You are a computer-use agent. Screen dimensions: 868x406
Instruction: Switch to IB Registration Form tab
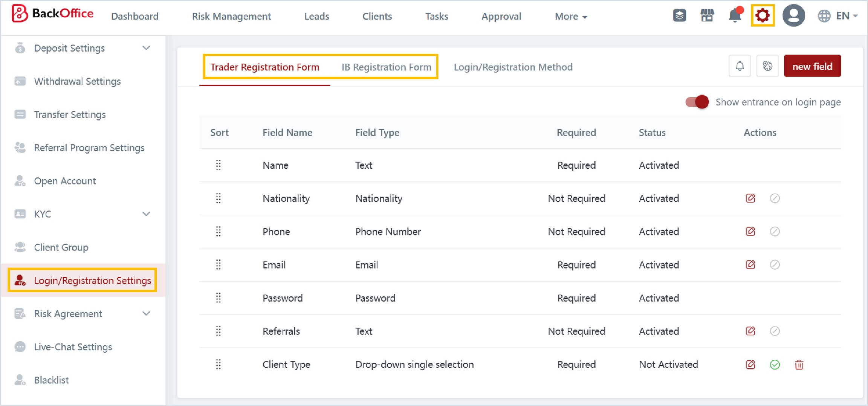386,67
